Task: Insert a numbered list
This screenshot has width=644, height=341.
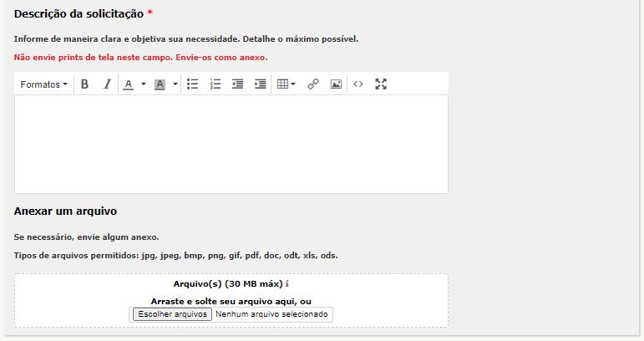Action: (x=215, y=84)
